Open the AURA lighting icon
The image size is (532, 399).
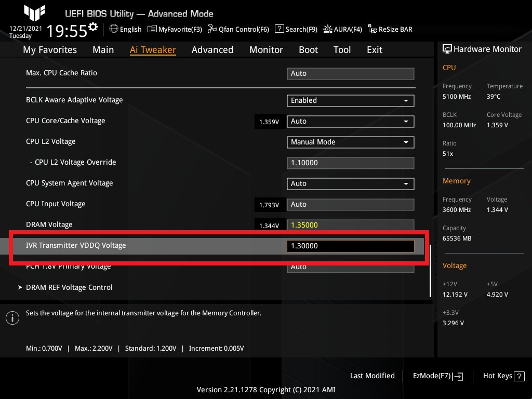click(327, 29)
